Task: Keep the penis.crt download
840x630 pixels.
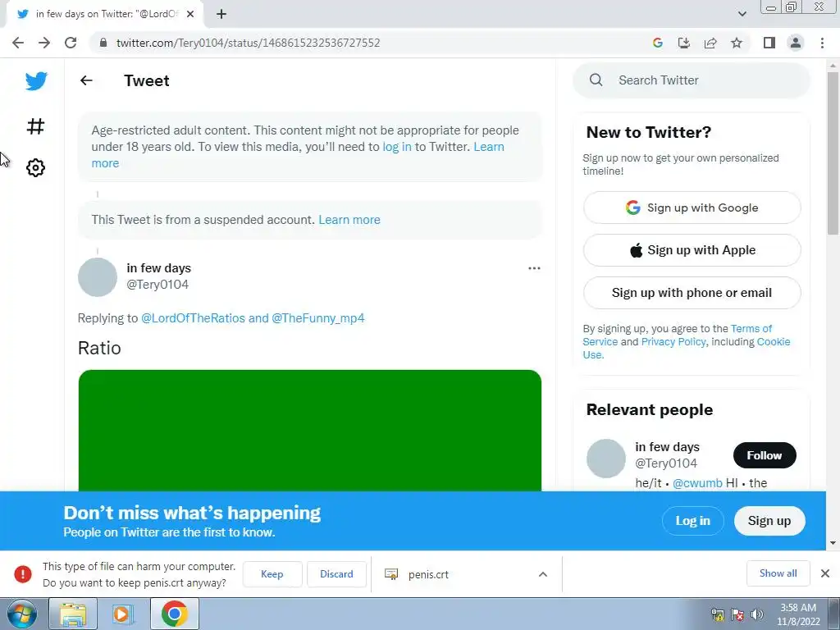Action: pos(272,573)
